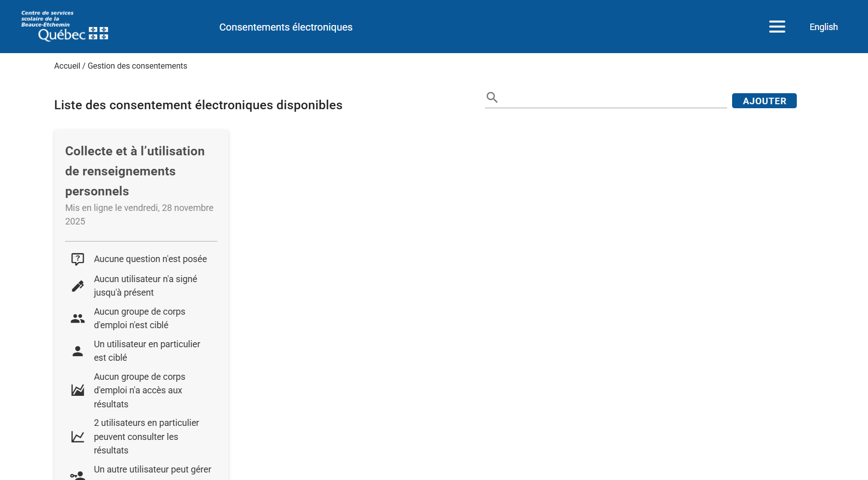Image resolution: width=868 pixels, height=480 pixels.
Task: Click the search magnifier icon
Action: point(491,97)
